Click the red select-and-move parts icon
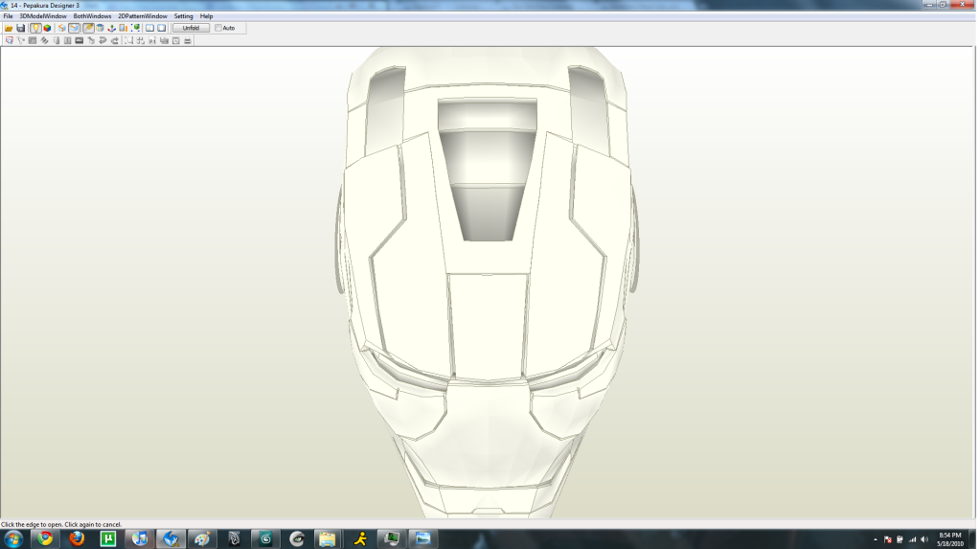The height and width of the screenshot is (549, 980). [x=9, y=40]
